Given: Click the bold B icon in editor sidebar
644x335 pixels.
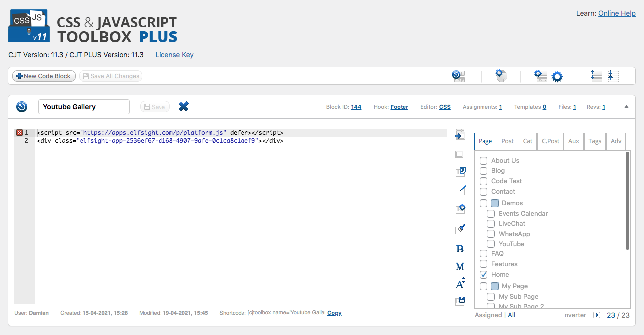Looking at the screenshot, I should pyautogui.click(x=460, y=249).
